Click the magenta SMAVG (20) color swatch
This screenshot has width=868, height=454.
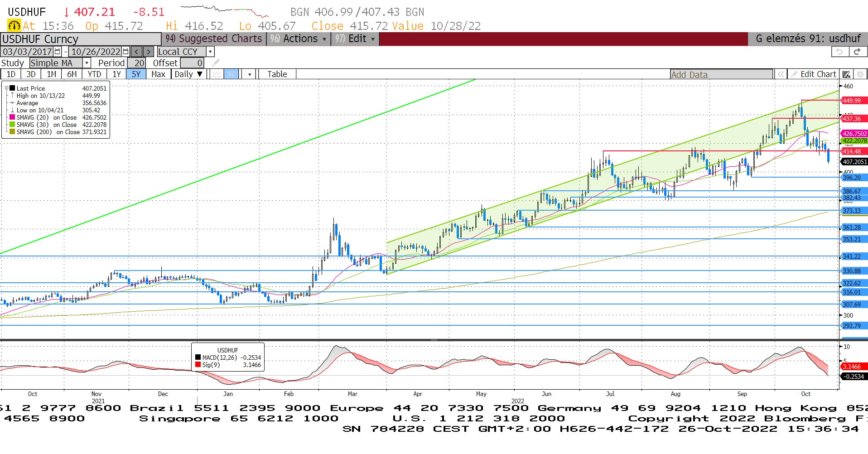pos(12,117)
